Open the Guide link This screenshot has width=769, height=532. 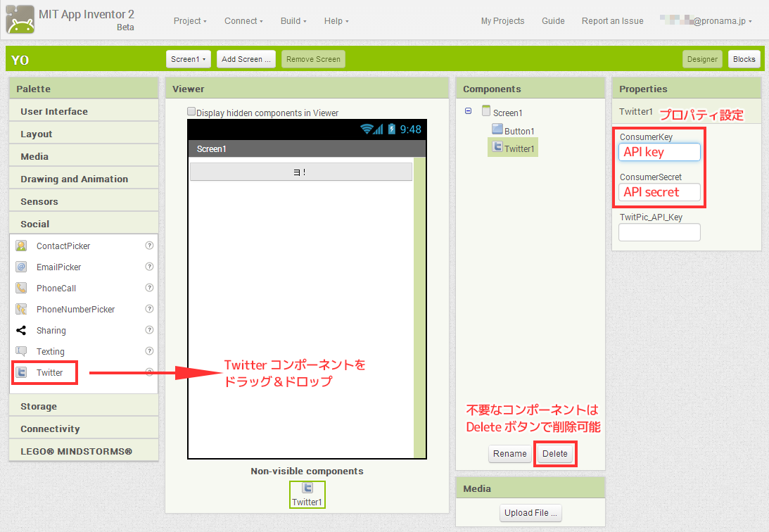553,21
